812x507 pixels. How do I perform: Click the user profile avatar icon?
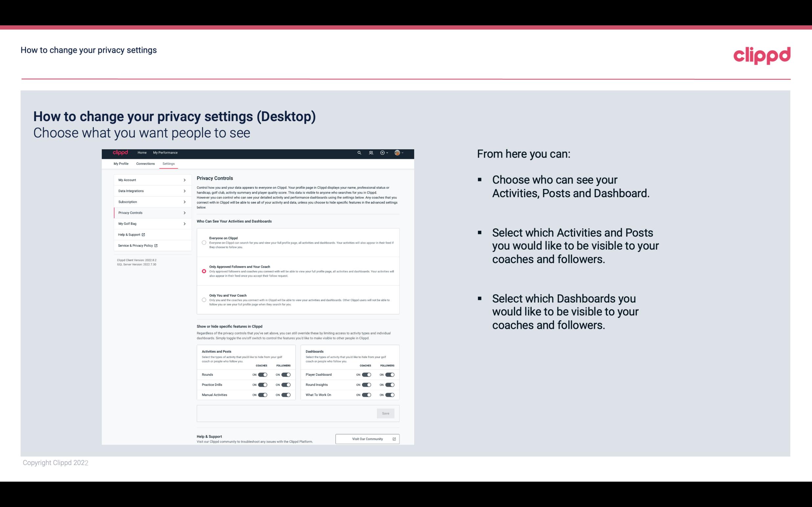[x=397, y=153]
